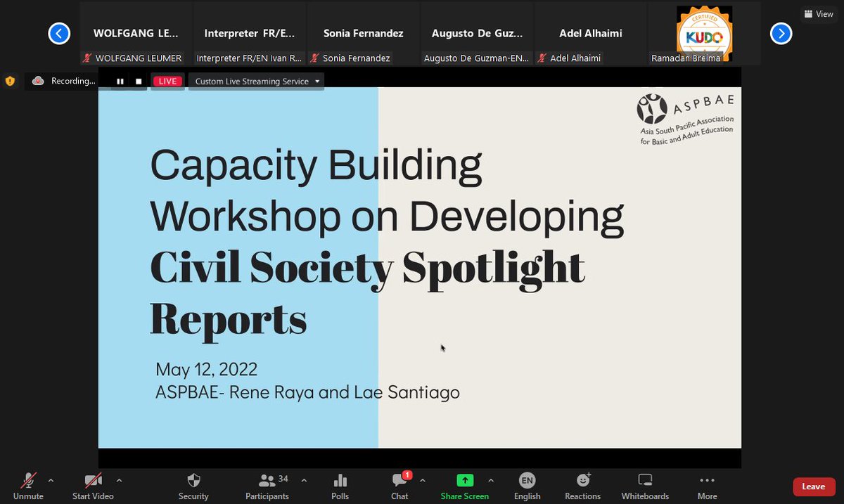Open the More options menu

coord(707,486)
